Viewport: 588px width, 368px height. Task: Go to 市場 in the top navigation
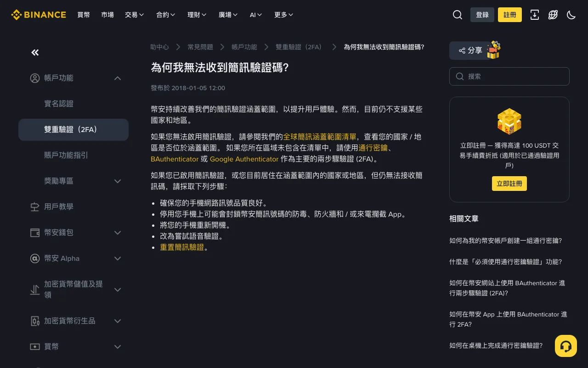tap(107, 15)
